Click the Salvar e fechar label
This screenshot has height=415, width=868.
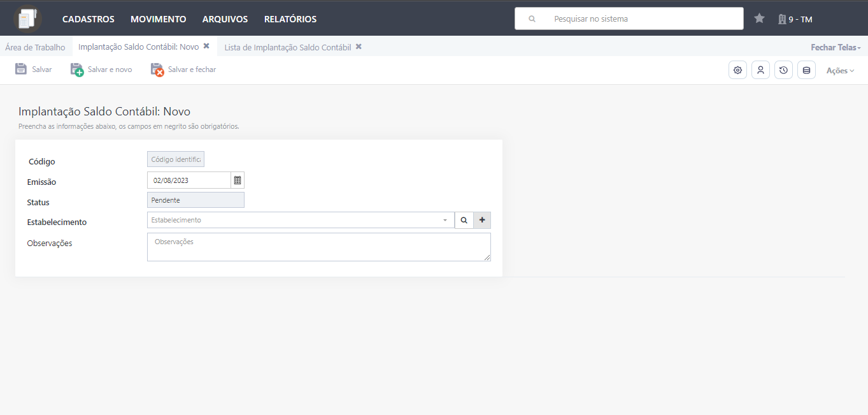[x=192, y=69]
